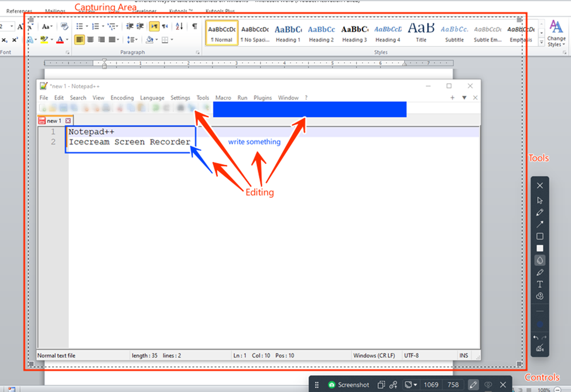
Task: Open Macro menu in Notepad++
Action: [x=223, y=98]
